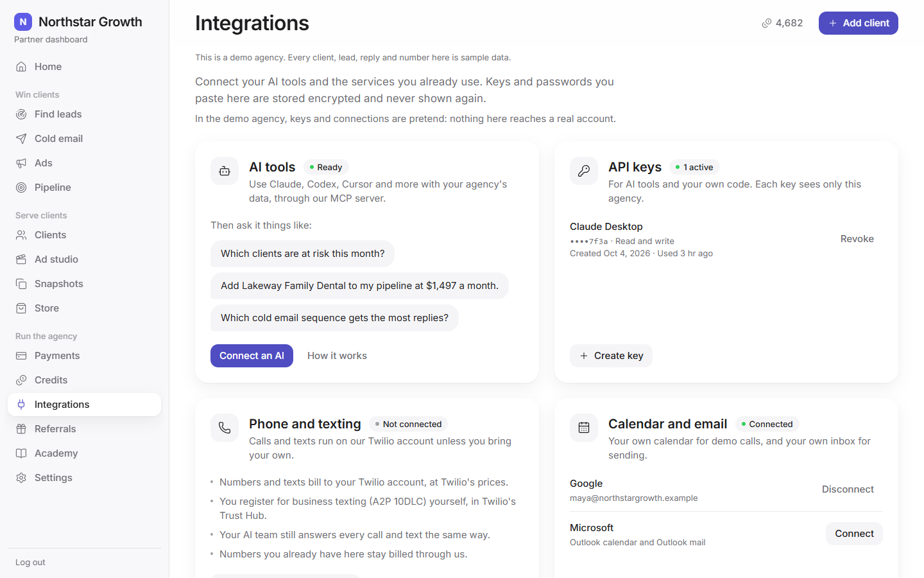Click the AI tools robot icon
Screen dimensions: 924x578
coord(225,171)
